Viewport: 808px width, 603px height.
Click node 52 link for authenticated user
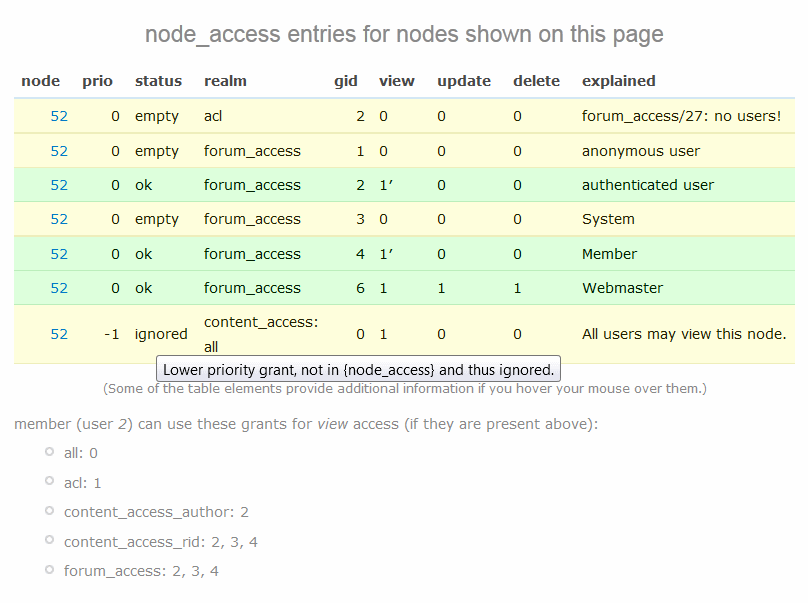(59, 184)
